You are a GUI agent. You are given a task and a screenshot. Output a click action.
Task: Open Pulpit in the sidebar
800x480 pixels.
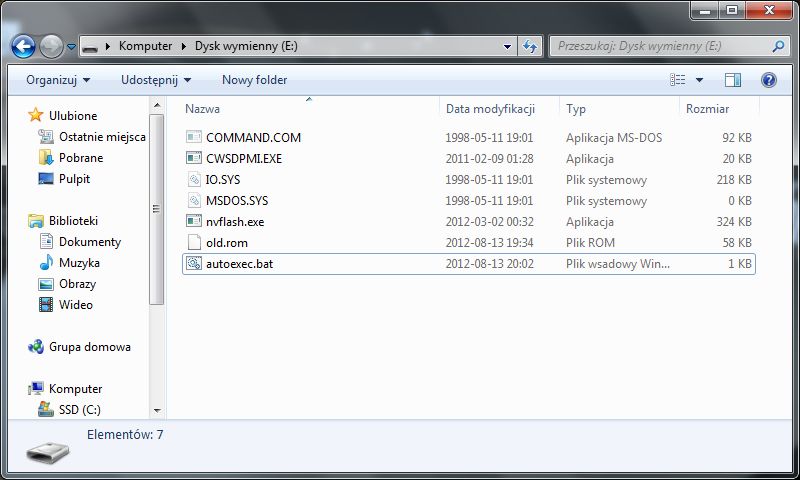point(74,179)
